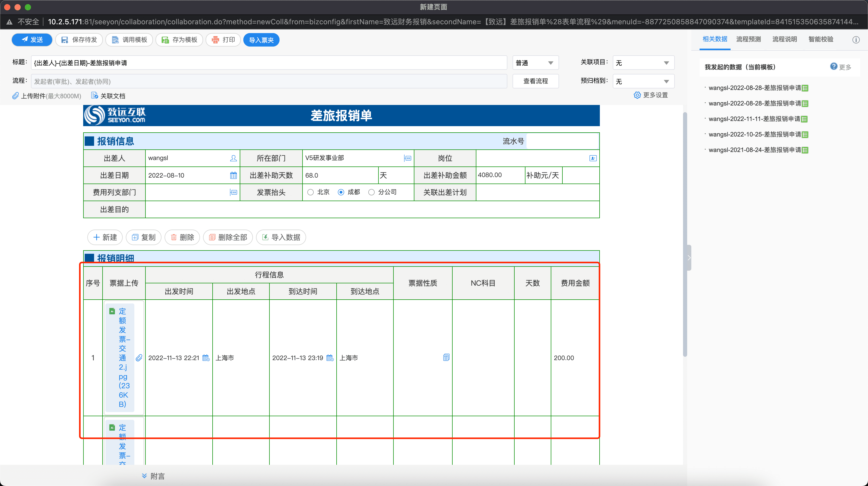
Task: Click the 更多设置 gear icon
Action: tap(637, 95)
